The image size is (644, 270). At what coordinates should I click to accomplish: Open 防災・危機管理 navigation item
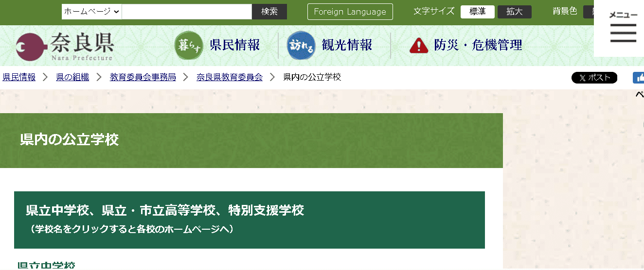478,45
